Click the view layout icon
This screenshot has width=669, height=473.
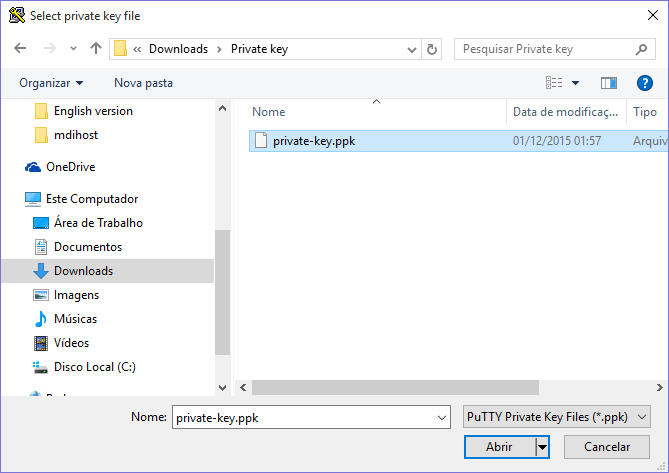(x=553, y=83)
